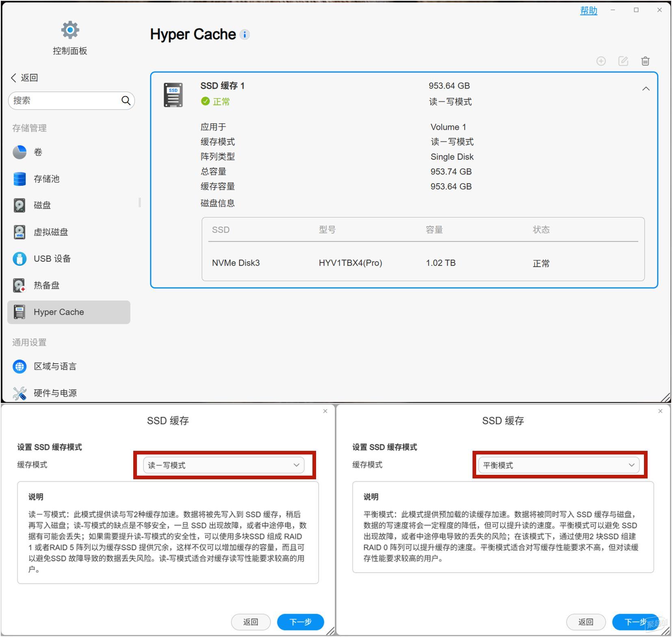Open the 读-写模式 cache mode dropdown
The height and width of the screenshot is (637, 672).
(223, 465)
